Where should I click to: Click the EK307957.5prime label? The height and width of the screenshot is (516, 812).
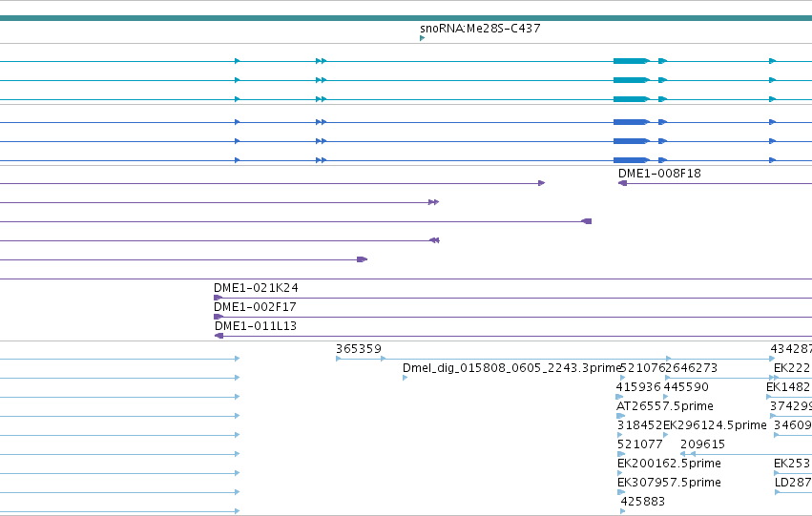669,483
